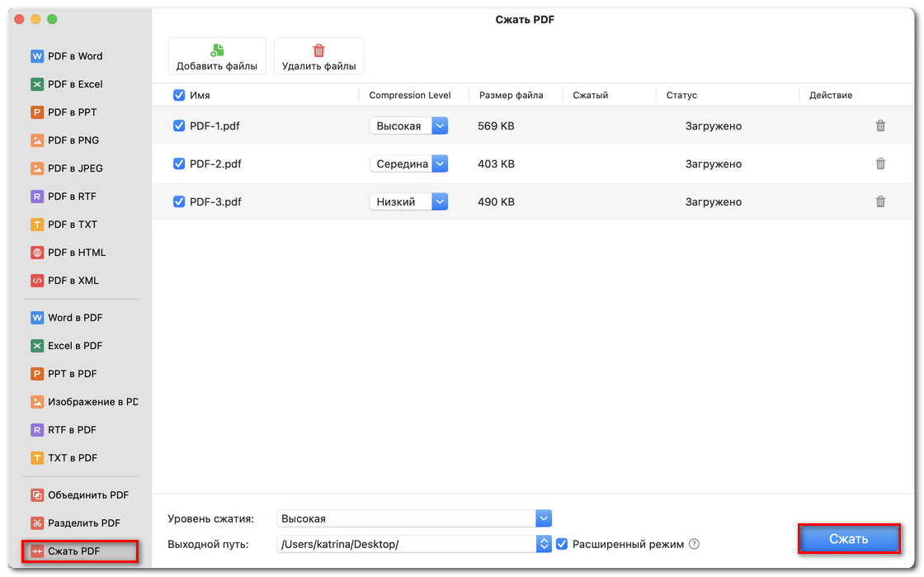Click the Разделить PDF scissors icon

tap(37, 523)
